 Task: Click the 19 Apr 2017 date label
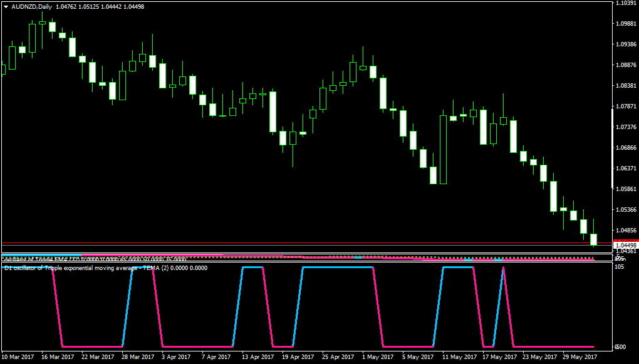pos(299,357)
